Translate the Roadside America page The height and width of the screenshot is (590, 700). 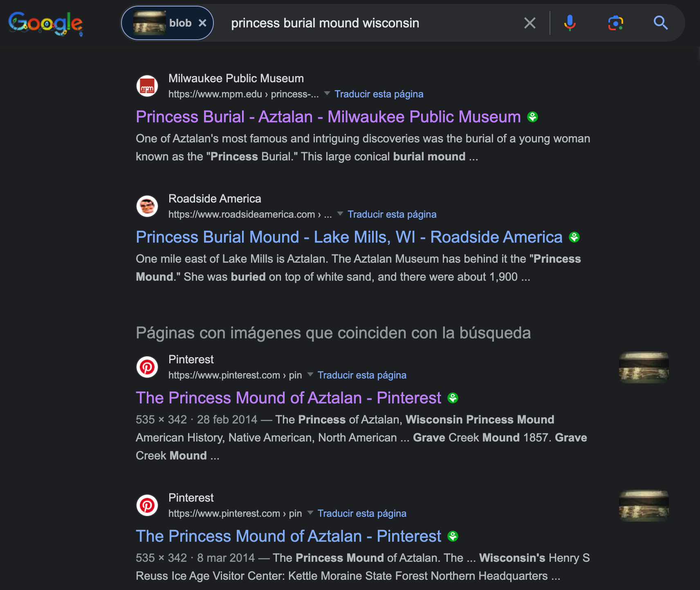click(x=392, y=214)
